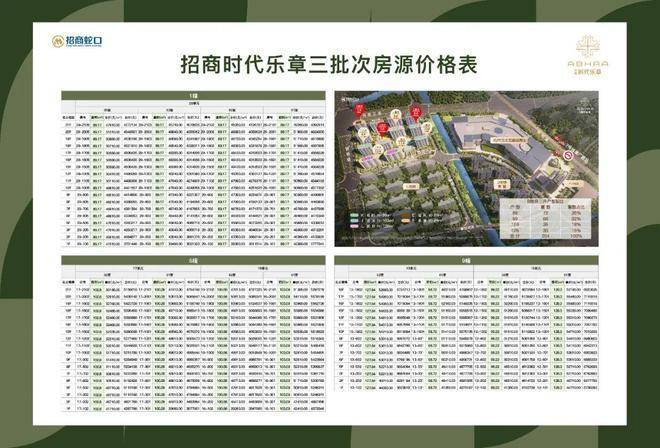Screen dimensions: 660x448
Task: Click the green legend swatch at top of map legend
Action: (354, 215)
